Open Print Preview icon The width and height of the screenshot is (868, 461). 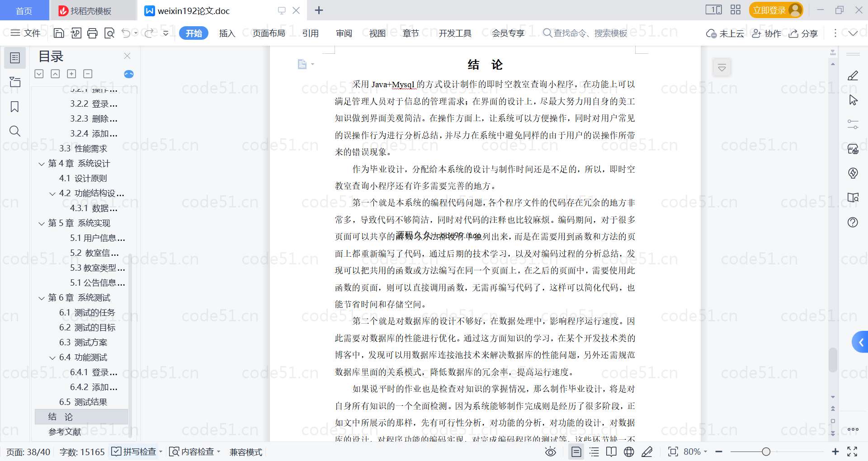coord(109,33)
